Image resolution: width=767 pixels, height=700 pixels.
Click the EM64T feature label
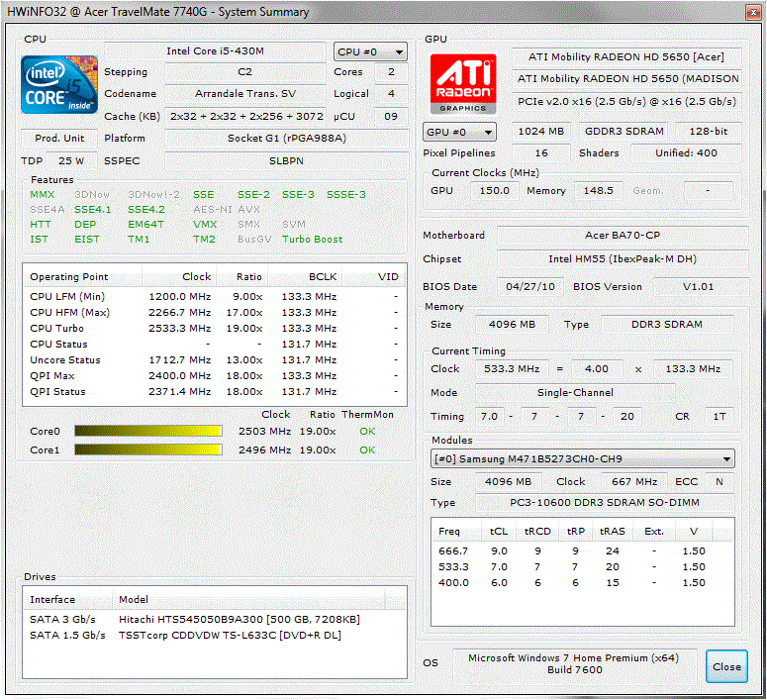[x=145, y=224]
